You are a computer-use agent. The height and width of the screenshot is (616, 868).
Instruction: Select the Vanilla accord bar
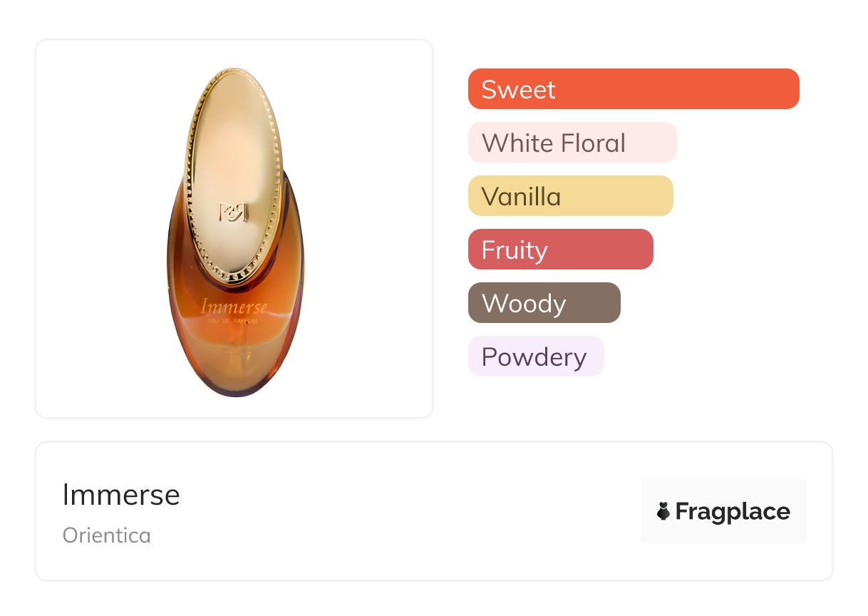pyautogui.click(x=571, y=196)
